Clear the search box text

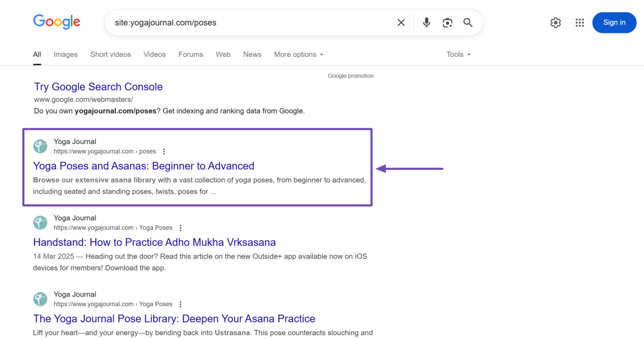401,23
